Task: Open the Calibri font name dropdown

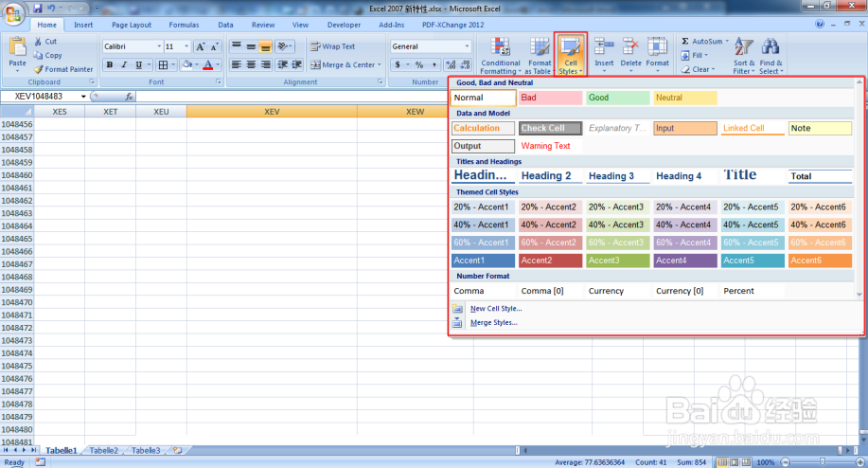Action: click(159, 46)
